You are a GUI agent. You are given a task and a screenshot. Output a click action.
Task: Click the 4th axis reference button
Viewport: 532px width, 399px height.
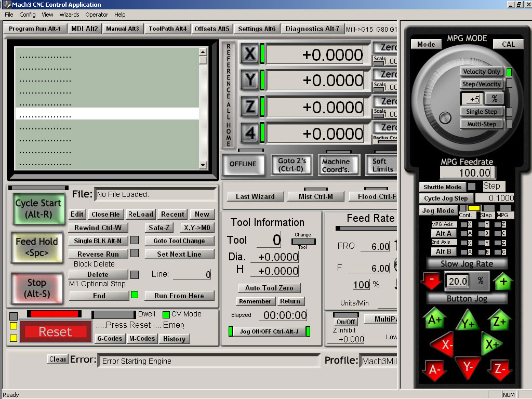(x=250, y=133)
